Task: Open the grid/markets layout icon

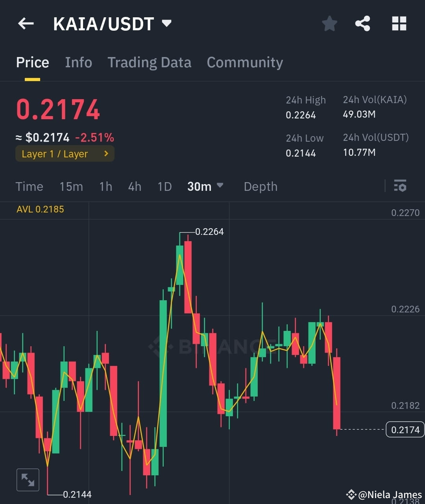Action: pyautogui.click(x=399, y=24)
